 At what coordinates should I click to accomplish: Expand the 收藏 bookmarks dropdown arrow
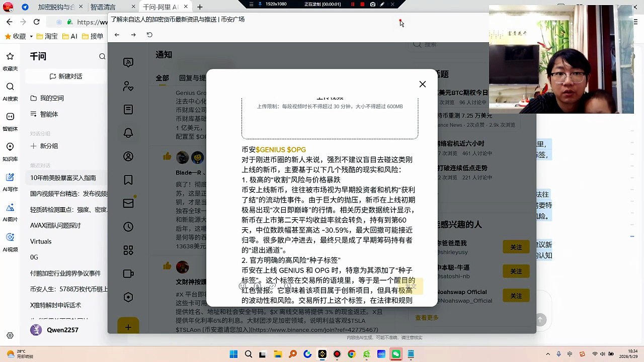tap(31, 36)
